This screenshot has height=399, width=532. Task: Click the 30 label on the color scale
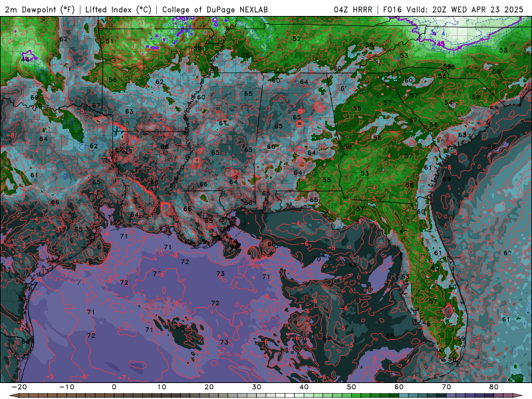coord(257,387)
